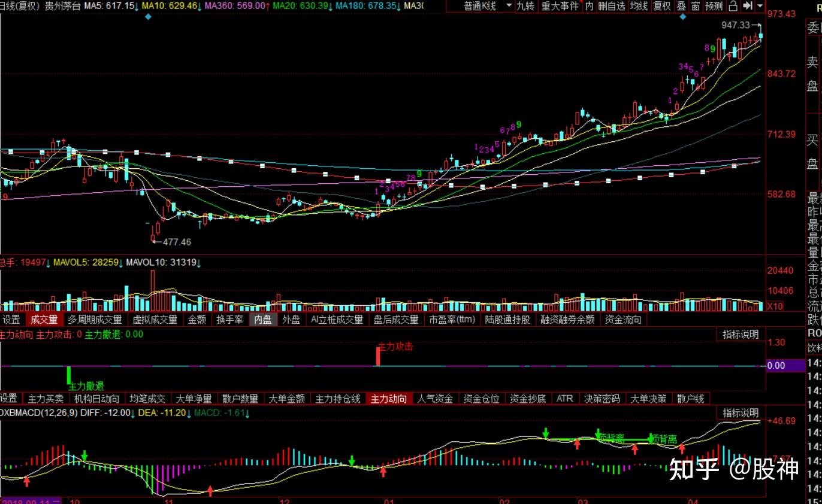Image resolution: width=822 pixels, height=504 pixels.
Task: Click 指标说明 in the 主力动向 panel
Action: coord(741,334)
